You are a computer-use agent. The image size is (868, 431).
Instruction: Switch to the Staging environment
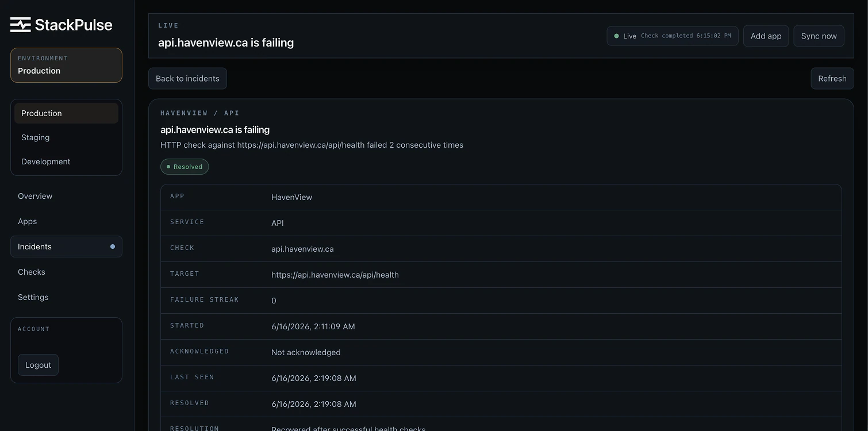coord(66,137)
